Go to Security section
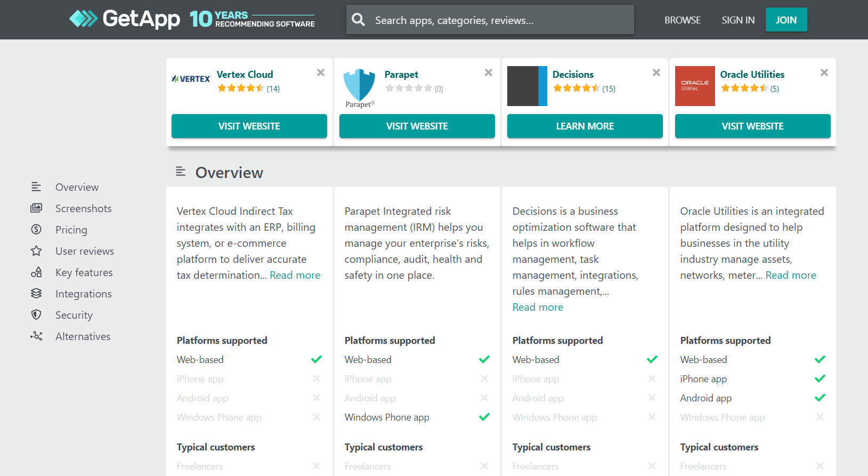Screen dimensions: 868x476 click(x=74, y=315)
